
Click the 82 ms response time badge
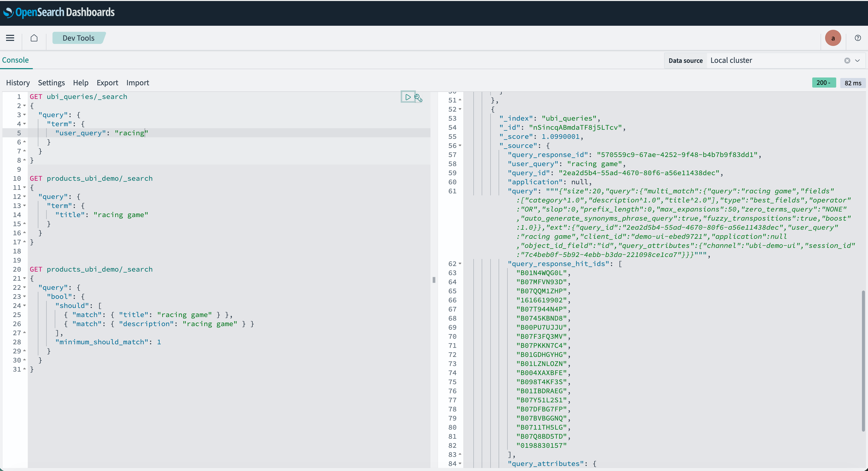coord(853,83)
